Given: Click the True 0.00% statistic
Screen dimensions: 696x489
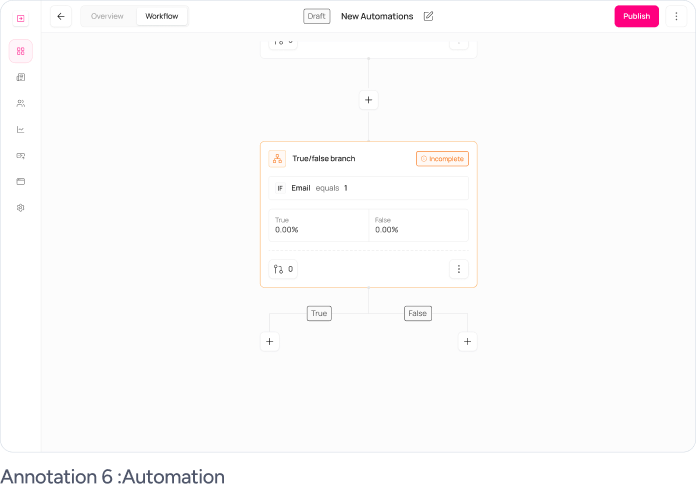Looking at the screenshot, I should click(x=318, y=225).
